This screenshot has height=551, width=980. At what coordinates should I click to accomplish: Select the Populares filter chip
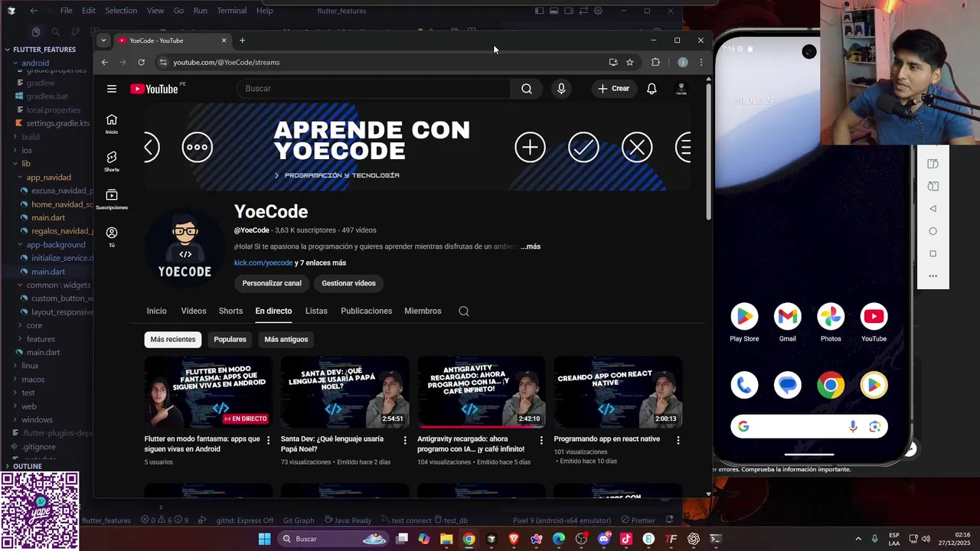[230, 340]
